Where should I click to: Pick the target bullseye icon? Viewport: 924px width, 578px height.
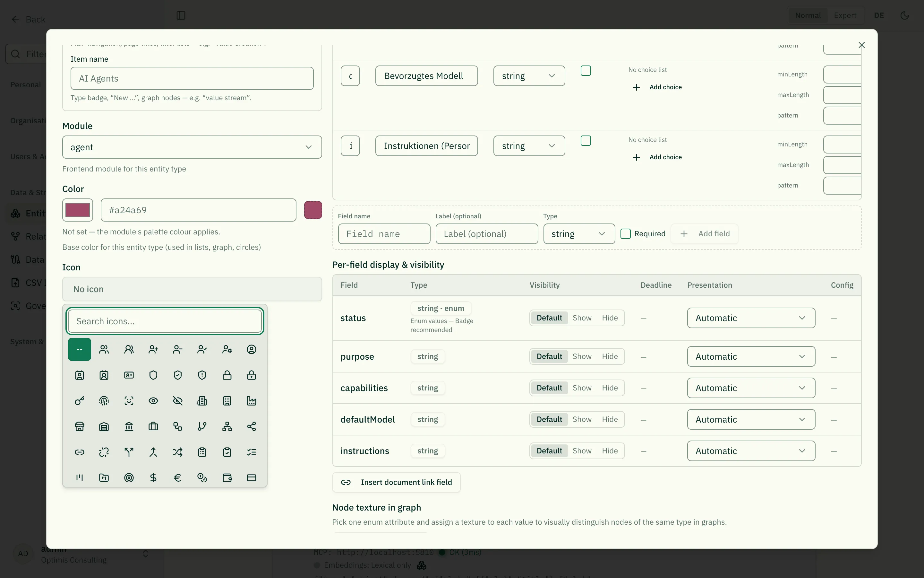tap(129, 477)
